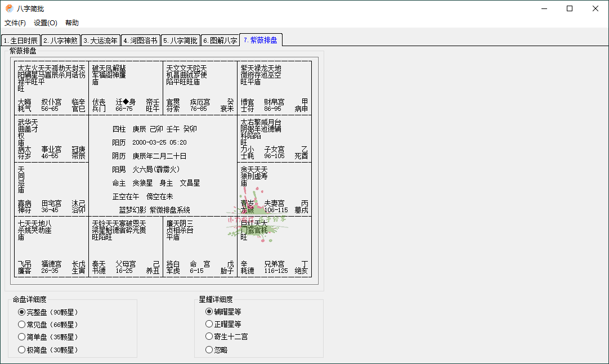Open the 帮助 menu
Image resolution: width=609 pixels, height=364 pixels.
click(71, 23)
